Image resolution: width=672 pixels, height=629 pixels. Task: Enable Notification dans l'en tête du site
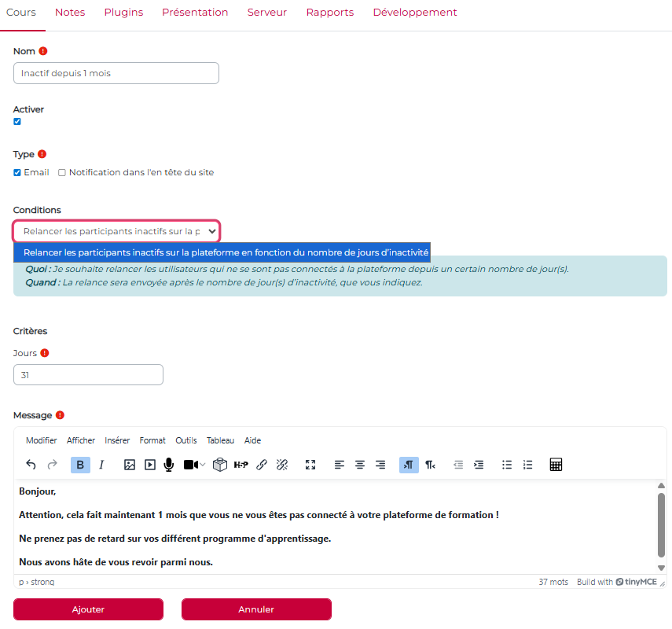[62, 173]
